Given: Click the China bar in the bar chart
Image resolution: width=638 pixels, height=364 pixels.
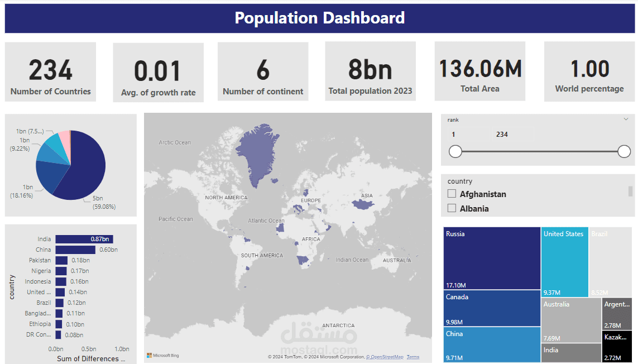Looking at the screenshot, I should pyautogui.click(x=75, y=250).
